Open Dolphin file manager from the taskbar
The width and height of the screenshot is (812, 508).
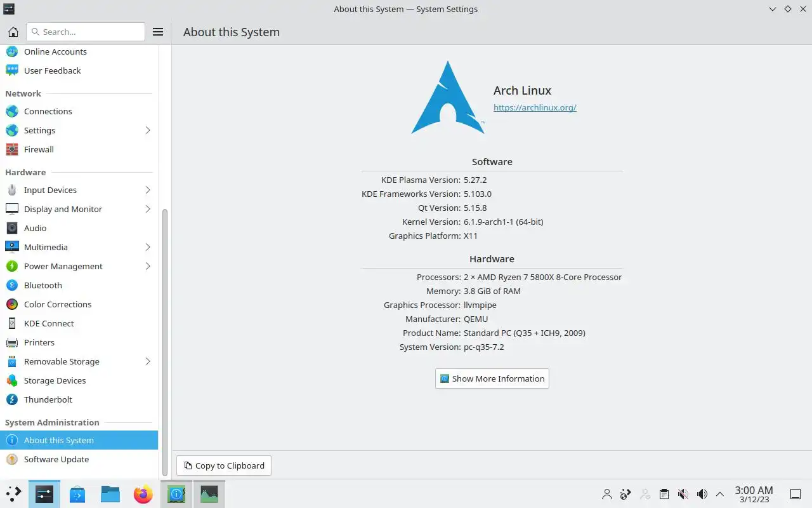coord(110,494)
